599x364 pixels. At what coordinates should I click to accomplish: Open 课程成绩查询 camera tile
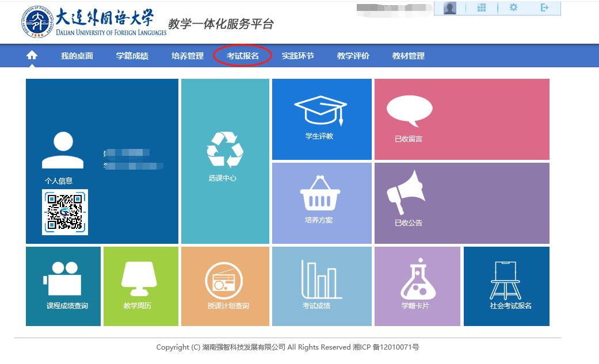(x=63, y=286)
